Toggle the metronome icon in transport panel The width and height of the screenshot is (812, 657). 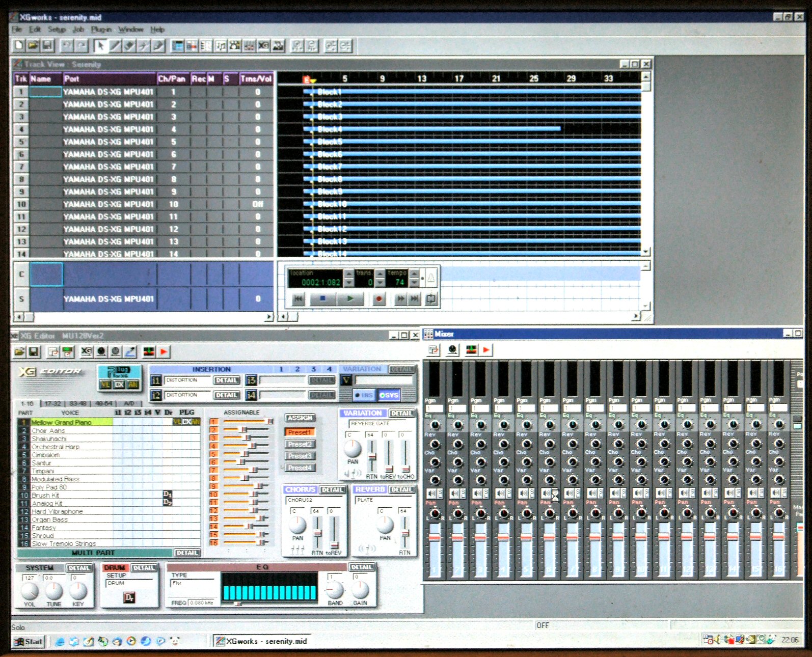click(431, 278)
